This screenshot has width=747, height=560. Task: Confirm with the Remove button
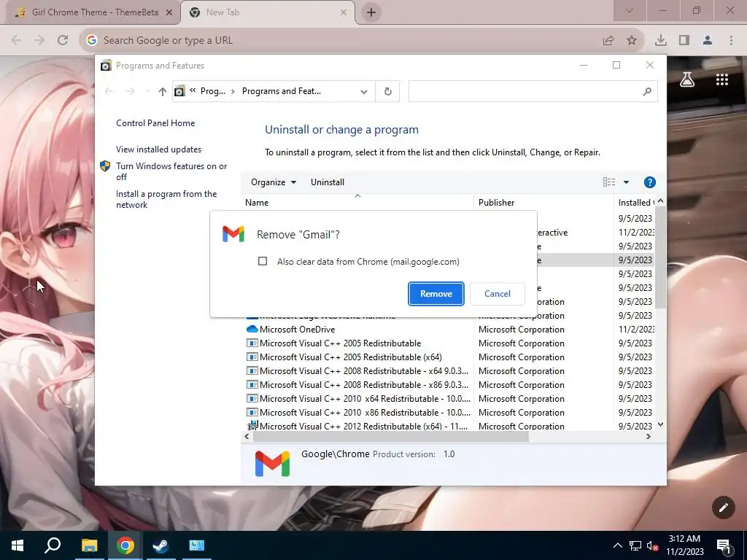[x=436, y=294]
